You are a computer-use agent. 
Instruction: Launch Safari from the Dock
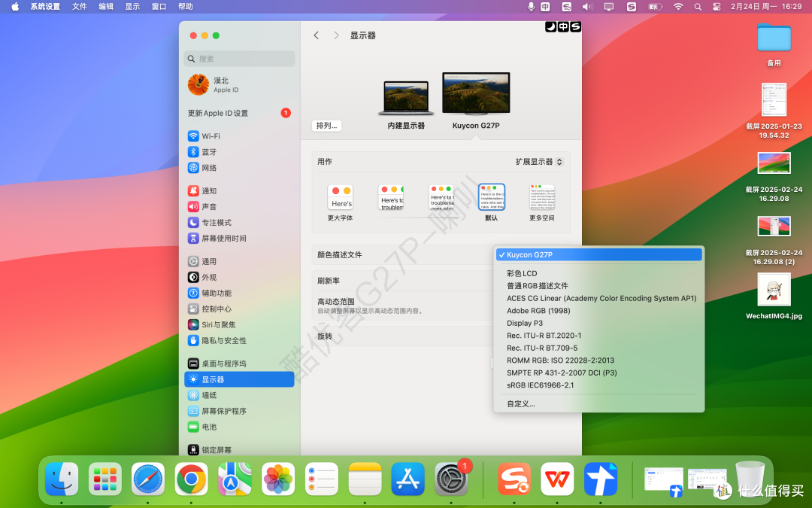click(147, 479)
